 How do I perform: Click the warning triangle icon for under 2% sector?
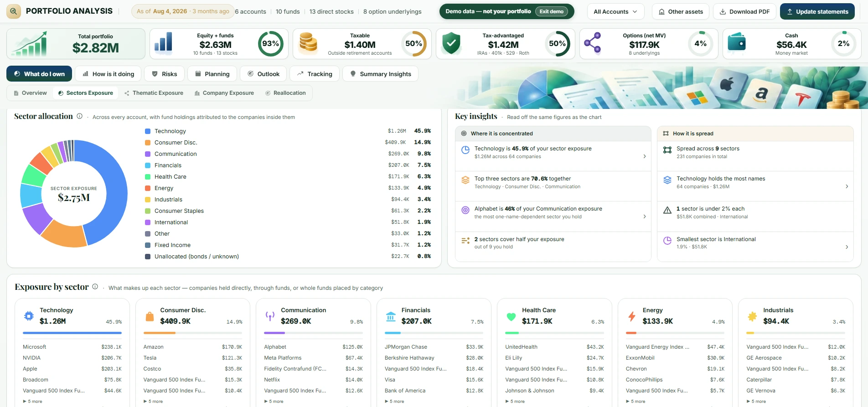pos(667,210)
